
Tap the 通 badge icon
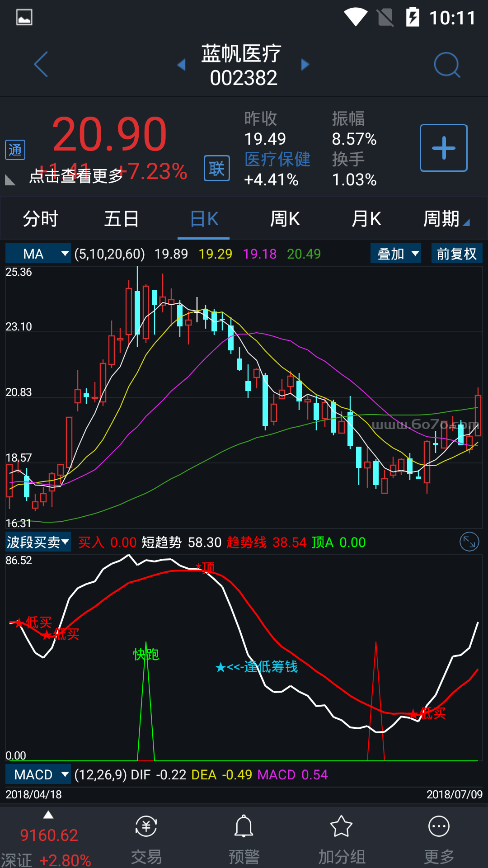click(15, 150)
